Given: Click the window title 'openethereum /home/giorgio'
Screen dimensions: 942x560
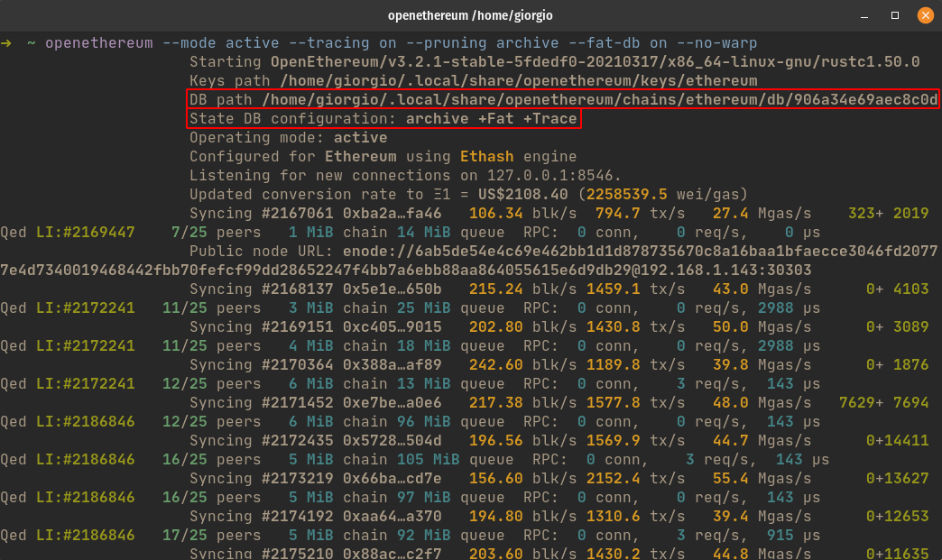Looking at the screenshot, I should (470, 15).
